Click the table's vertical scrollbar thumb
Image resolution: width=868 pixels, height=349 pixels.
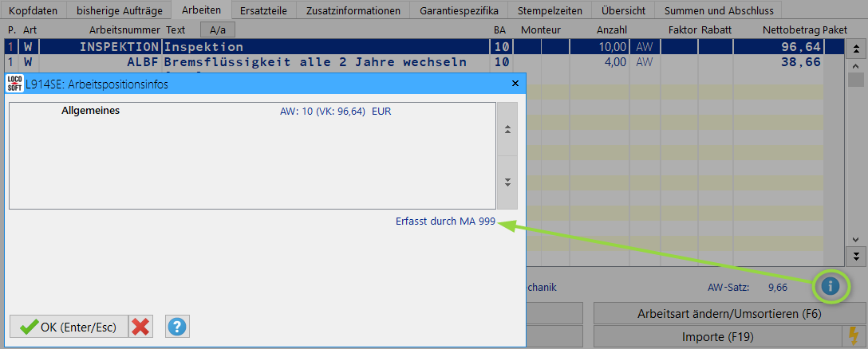click(x=855, y=80)
